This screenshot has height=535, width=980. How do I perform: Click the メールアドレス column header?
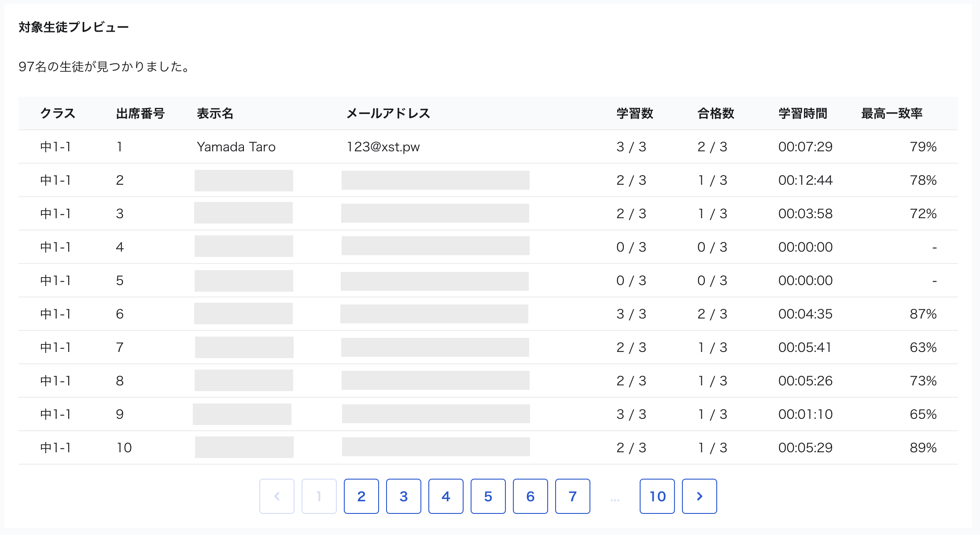388,114
